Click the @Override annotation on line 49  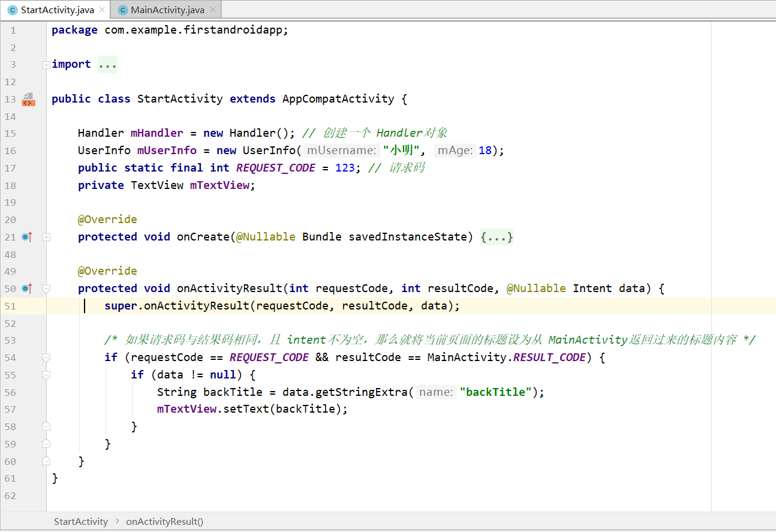(107, 271)
